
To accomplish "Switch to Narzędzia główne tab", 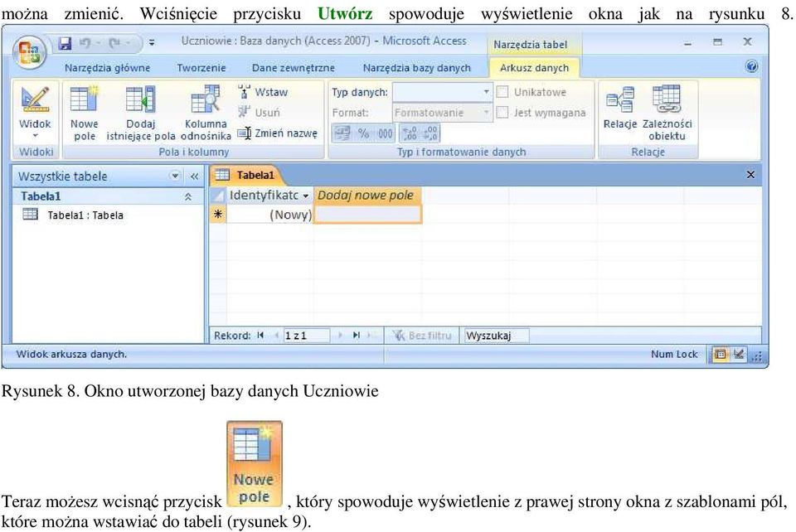I will [x=107, y=68].
